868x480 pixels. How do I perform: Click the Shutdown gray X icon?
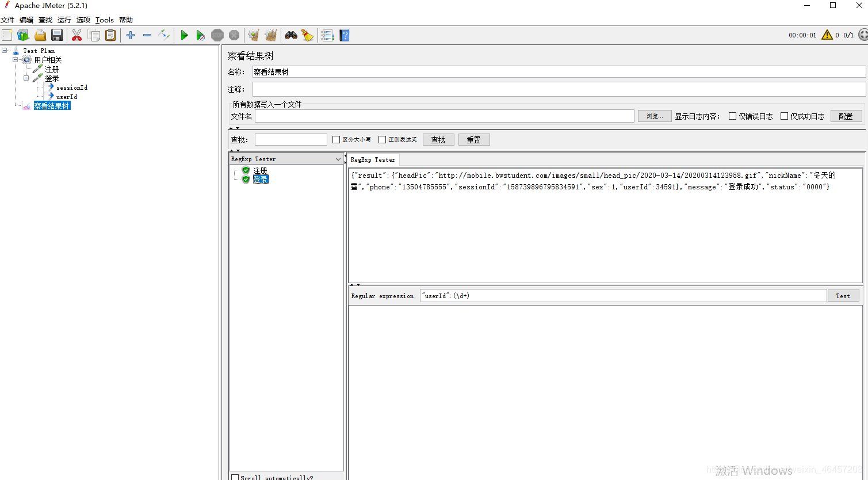tap(234, 36)
